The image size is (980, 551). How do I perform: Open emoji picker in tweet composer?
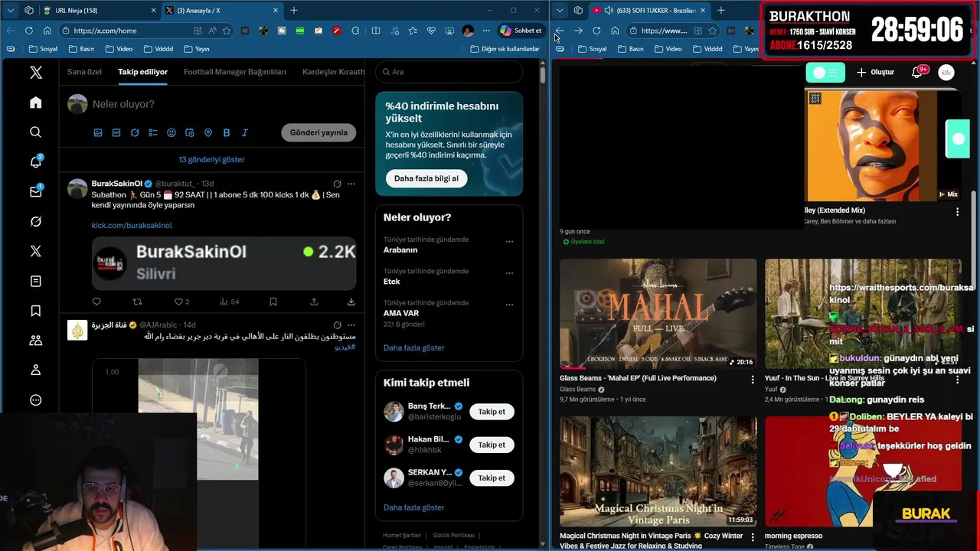click(x=171, y=132)
